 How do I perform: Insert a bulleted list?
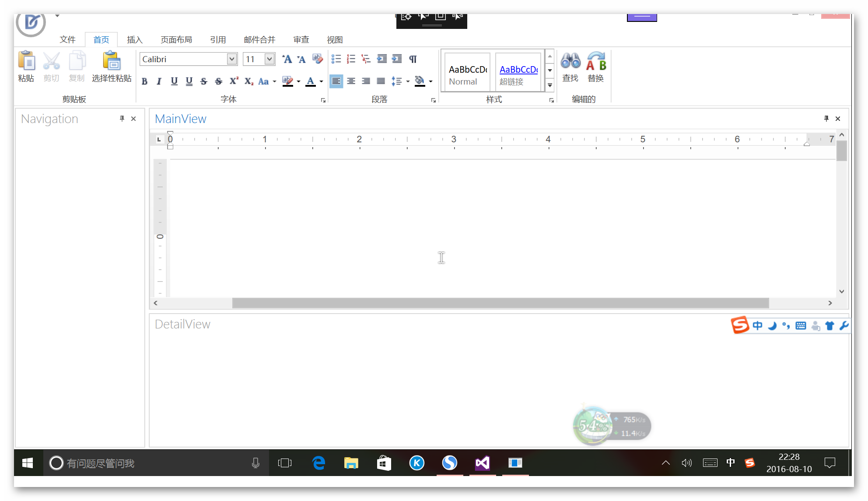coord(336,59)
